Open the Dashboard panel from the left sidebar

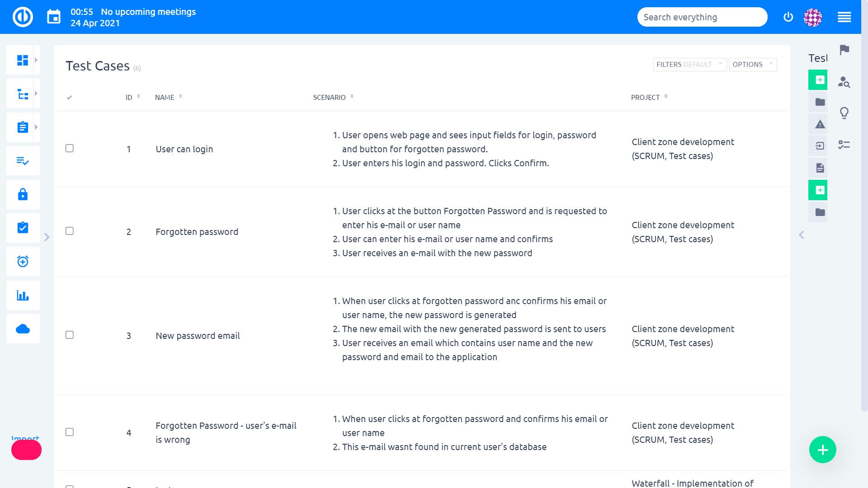coord(23,59)
